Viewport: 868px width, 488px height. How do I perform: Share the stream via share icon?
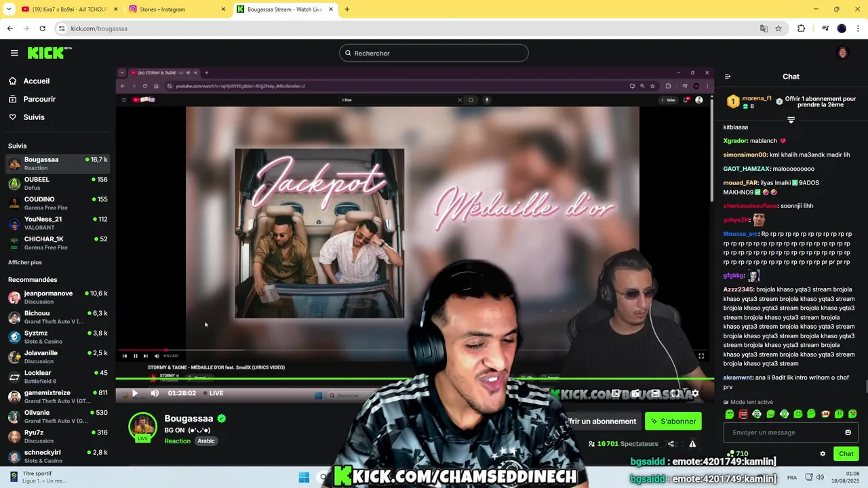tap(671, 444)
